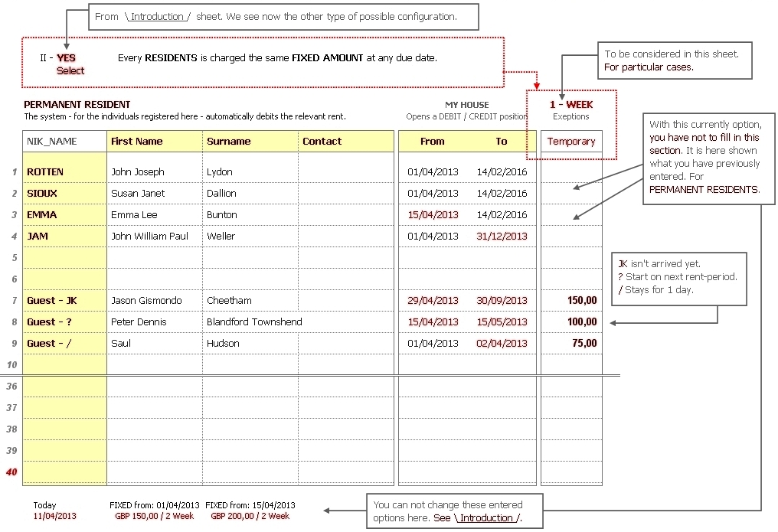
Task: Click the To date in the SIOUX row
Action: [x=502, y=194]
